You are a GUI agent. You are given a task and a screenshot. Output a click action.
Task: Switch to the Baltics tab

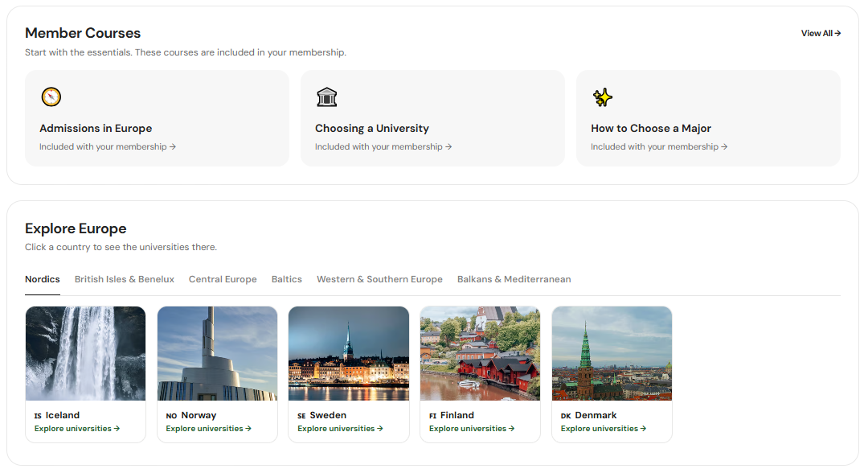tap(287, 279)
